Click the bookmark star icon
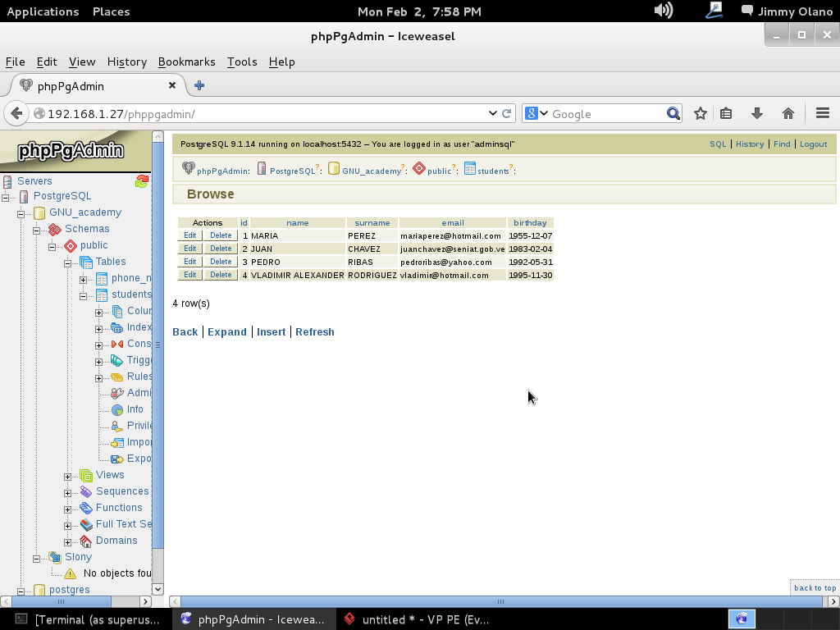Screen dimensions: 840x630 tap(700, 114)
